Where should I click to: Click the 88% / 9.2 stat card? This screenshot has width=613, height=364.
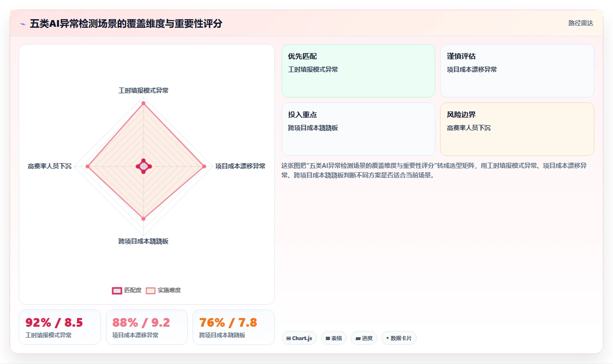147,327
